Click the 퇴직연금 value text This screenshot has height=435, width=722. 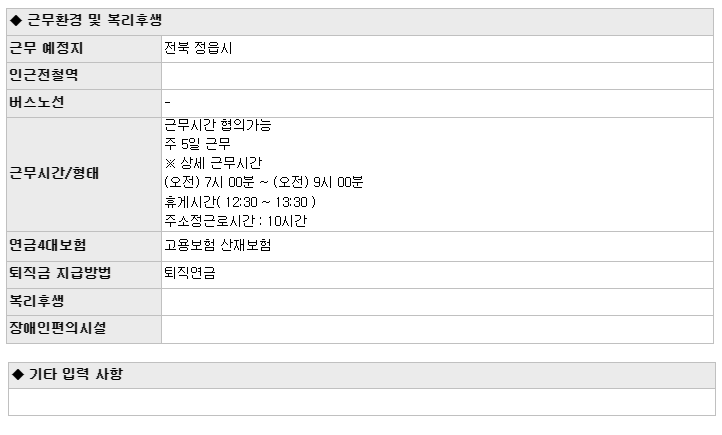[x=190, y=273]
